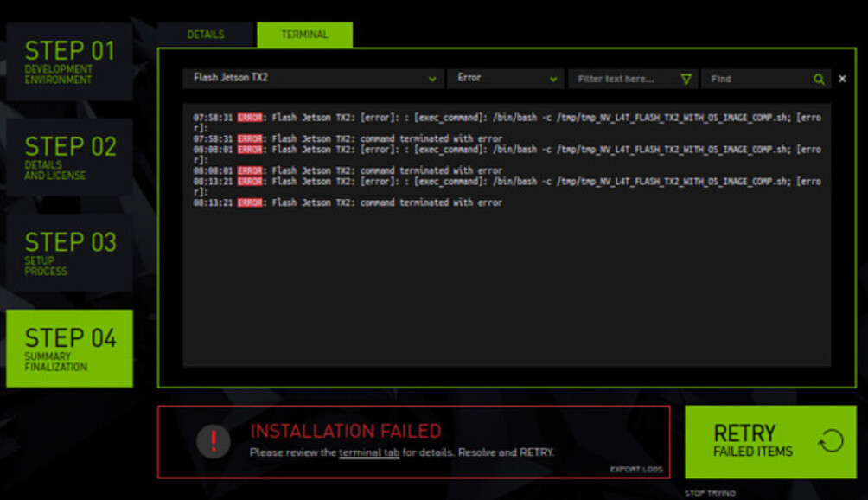The height and width of the screenshot is (500, 868).
Task: Select the first ERROR log line
Action: 389,113
